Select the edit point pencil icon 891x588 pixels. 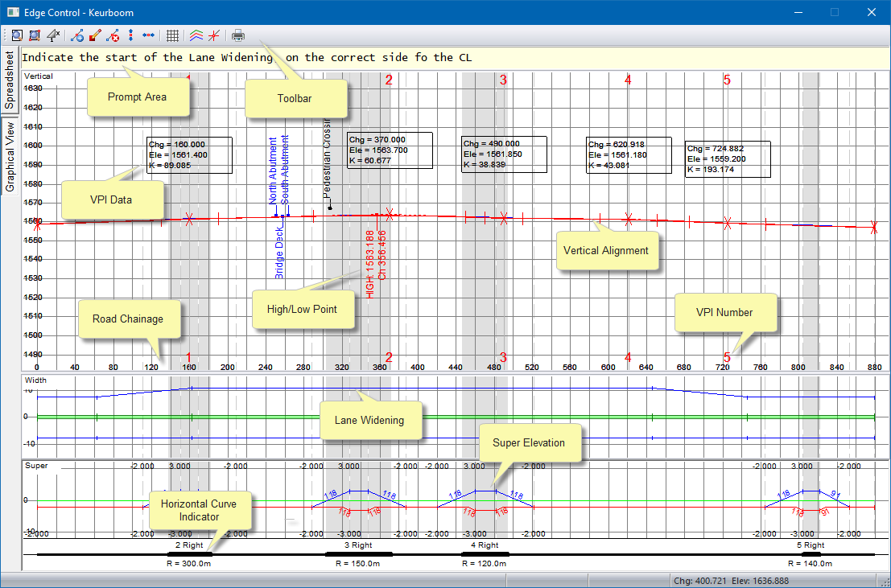[x=95, y=35]
